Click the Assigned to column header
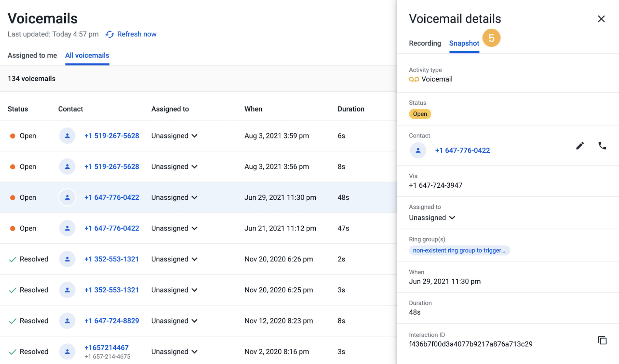 pos(170,109)
